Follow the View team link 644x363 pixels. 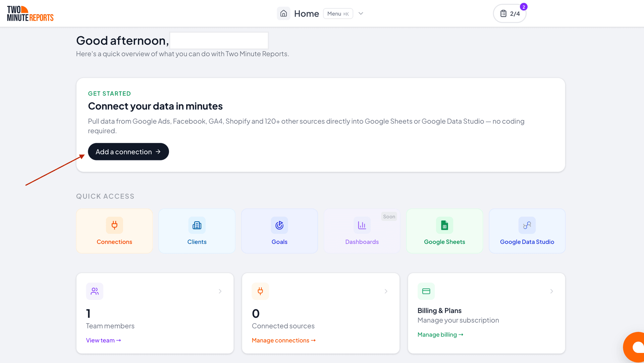pos(103,340)
